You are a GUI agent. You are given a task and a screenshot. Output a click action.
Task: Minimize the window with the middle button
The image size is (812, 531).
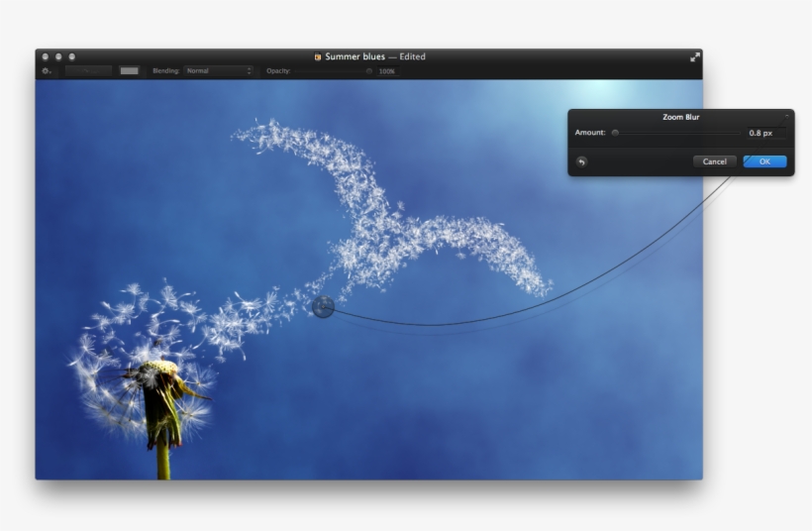(58, 57)
